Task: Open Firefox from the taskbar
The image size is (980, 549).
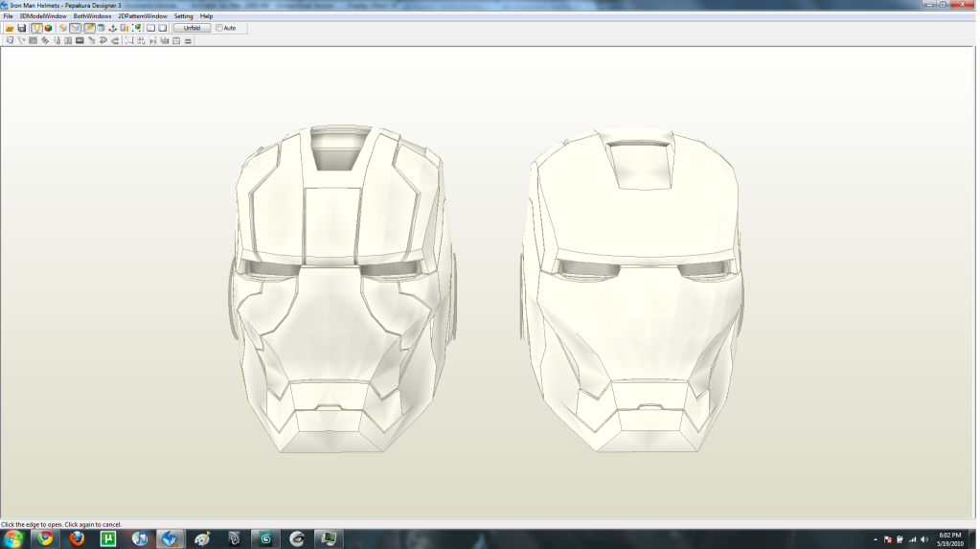Action: point(77,538)
